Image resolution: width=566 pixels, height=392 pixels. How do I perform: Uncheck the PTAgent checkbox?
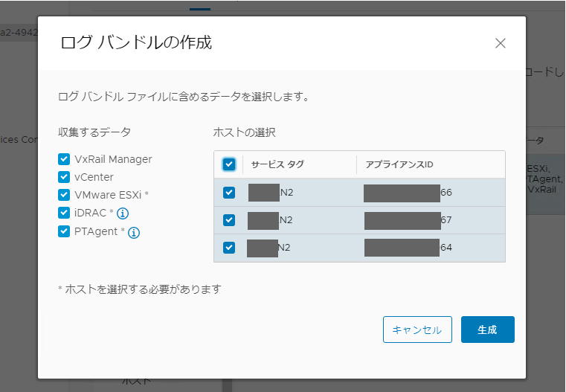(64, 231)
